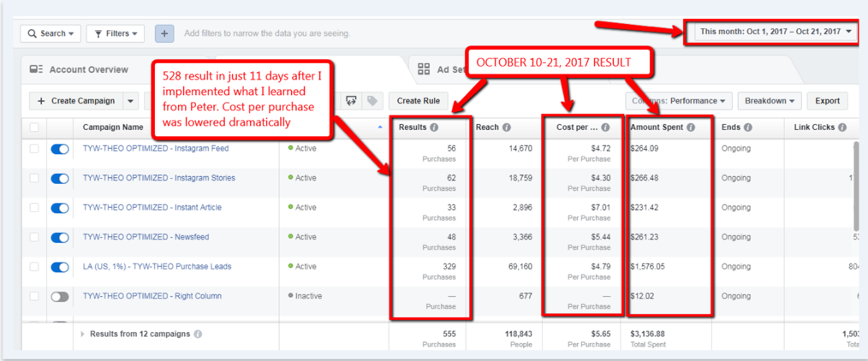Click the info icon beside Amount Spent
Viewport: 868px width, 361px height.
coord(690,127)
